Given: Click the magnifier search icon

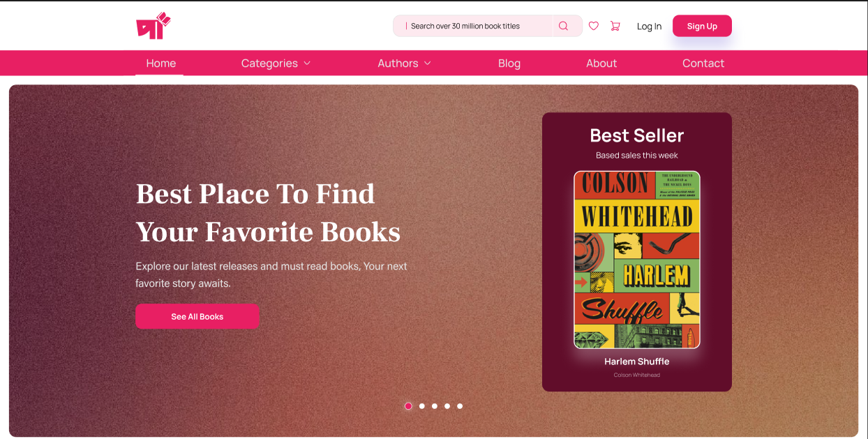Looking at the screenshot, I should point(564,26).
